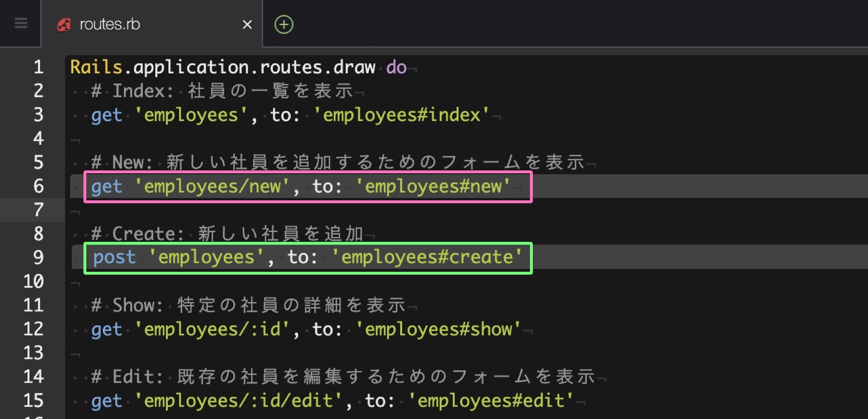Click line number 15 in gutter
Viewport: 868px width, 419px height.
(x=34, y=401)
